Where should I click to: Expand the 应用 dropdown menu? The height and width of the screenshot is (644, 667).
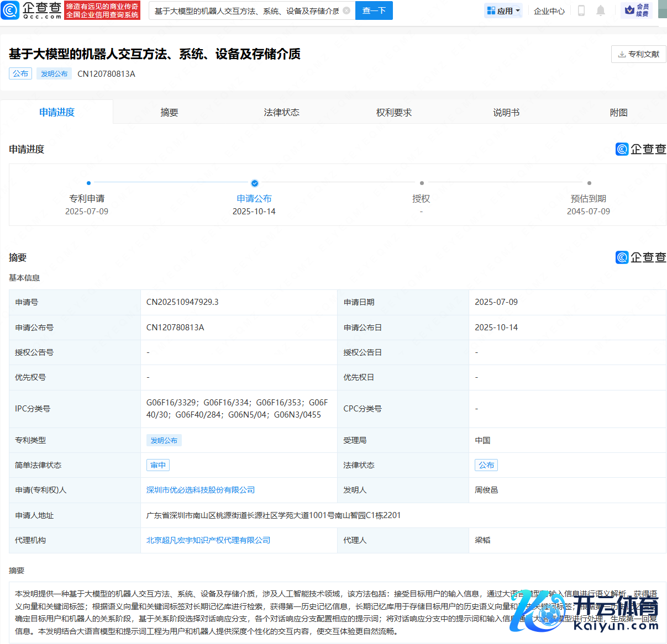503,10
